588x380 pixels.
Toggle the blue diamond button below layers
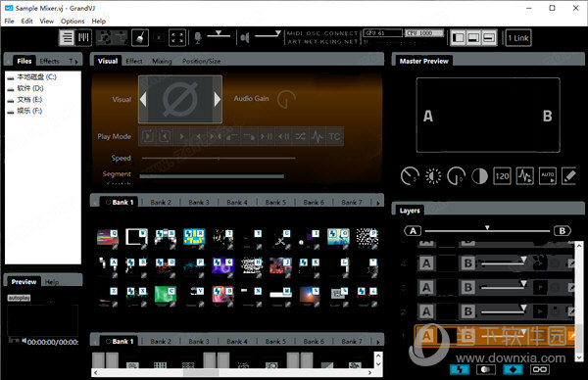tap(513, 369)
